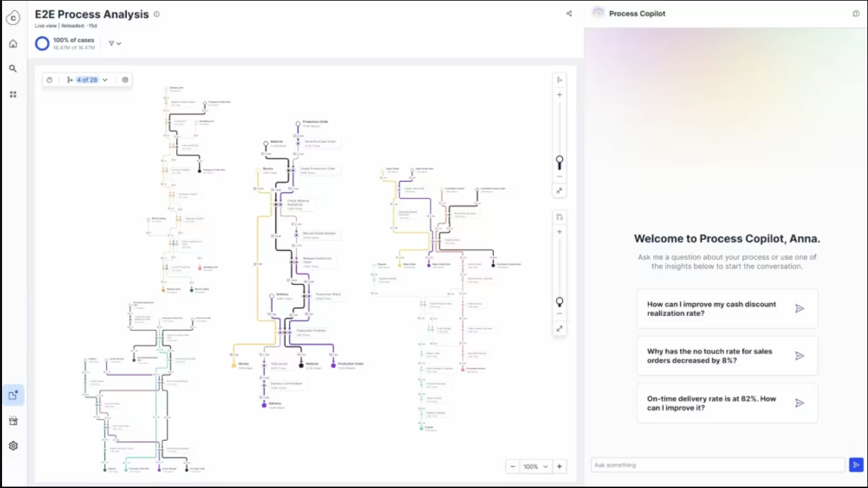Collapse the process map with inward arrows icon
Image resolution: width=868 pixels, height=488 pixels.
tap(559, 190)
